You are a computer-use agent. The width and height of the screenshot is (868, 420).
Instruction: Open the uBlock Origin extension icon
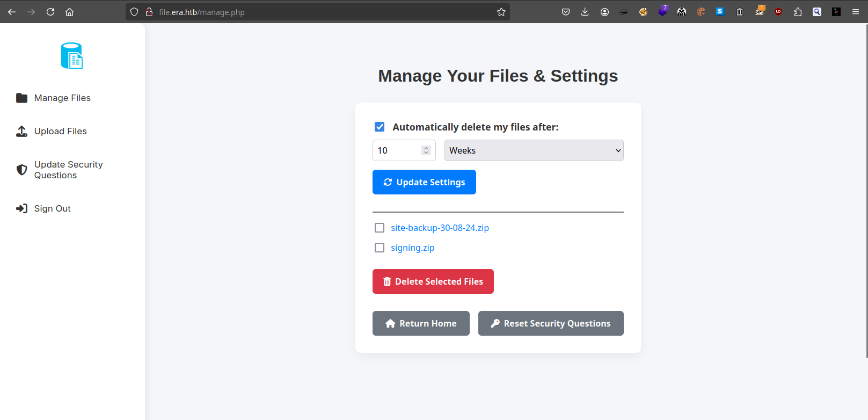tap(778, 12)
